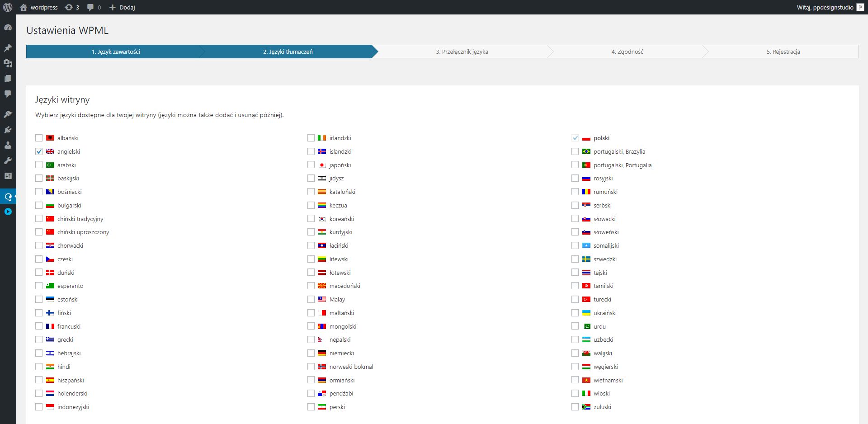Select the hiszpański checkbox
This screenshot has width=868, height=424.
click(39, 380)
